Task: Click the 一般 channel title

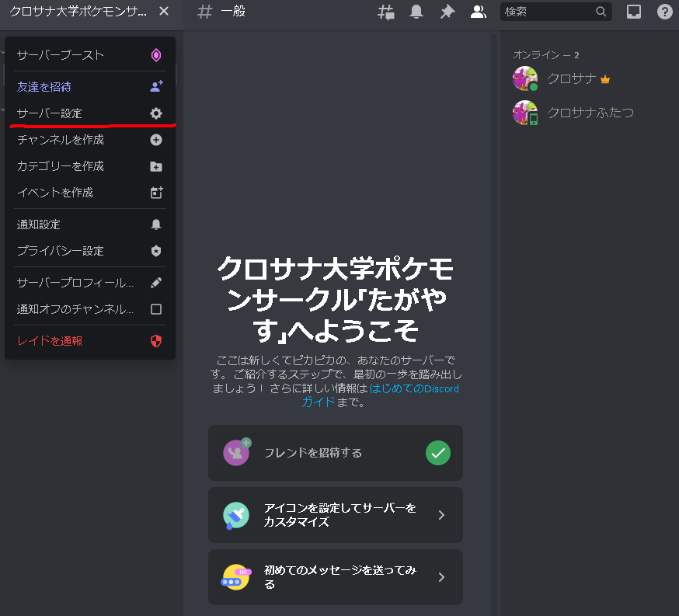Action: (x=233, y=11)
